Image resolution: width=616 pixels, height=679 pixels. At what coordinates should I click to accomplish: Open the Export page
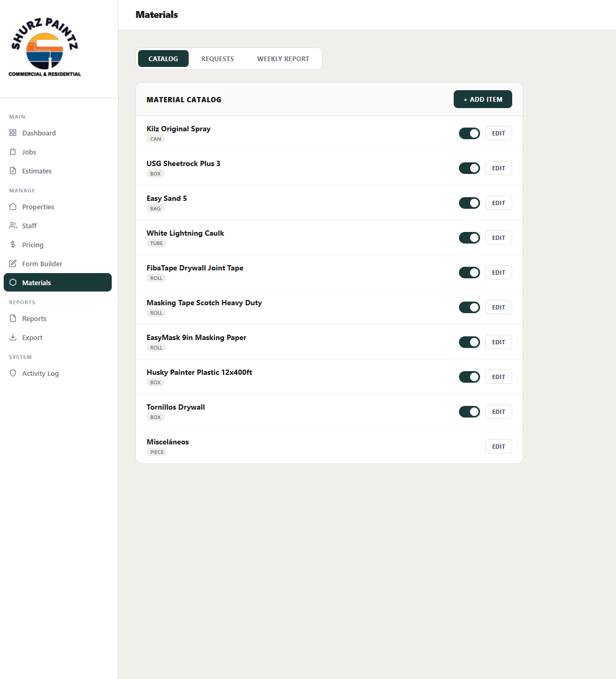(57, 337)
